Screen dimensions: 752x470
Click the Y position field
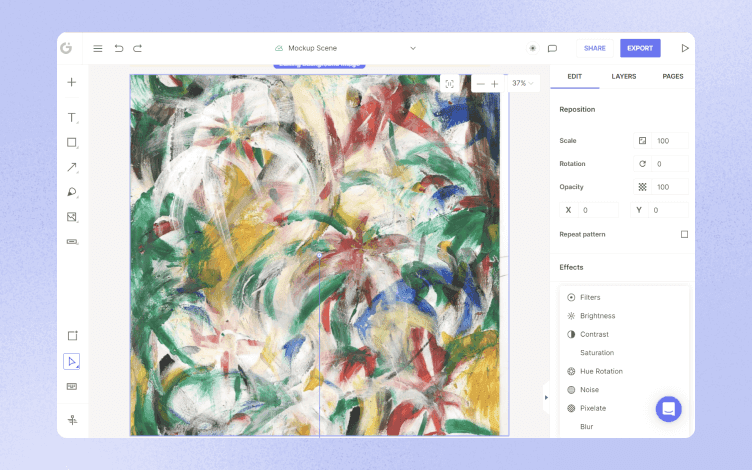click(668, 210)
